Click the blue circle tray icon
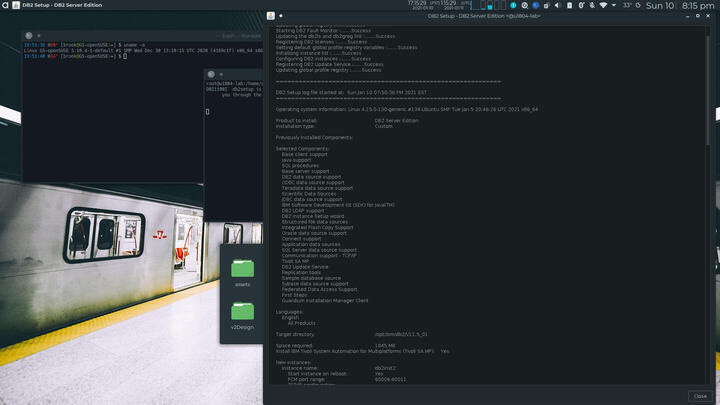Image resolution: width=720 pixels, height=405 pixels. (535, 6)
